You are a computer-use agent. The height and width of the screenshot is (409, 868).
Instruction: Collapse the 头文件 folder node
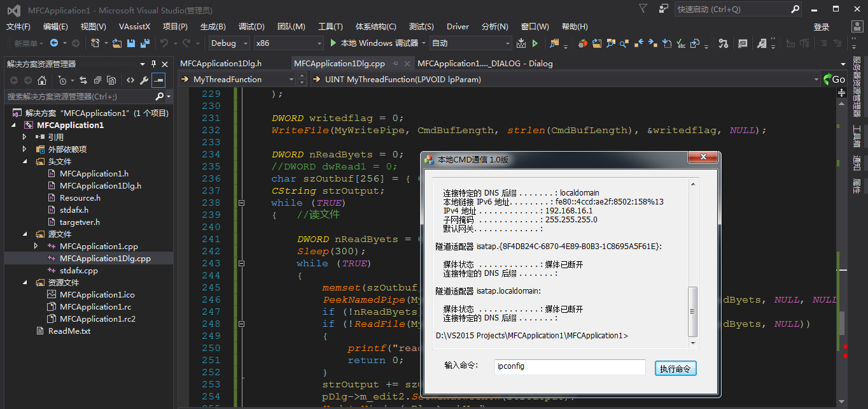[x=24, y=162]
